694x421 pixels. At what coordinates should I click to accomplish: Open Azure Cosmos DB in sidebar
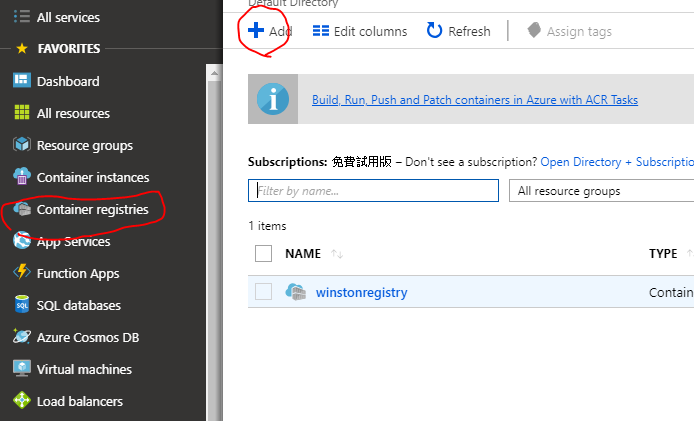[x=88, y=337]
